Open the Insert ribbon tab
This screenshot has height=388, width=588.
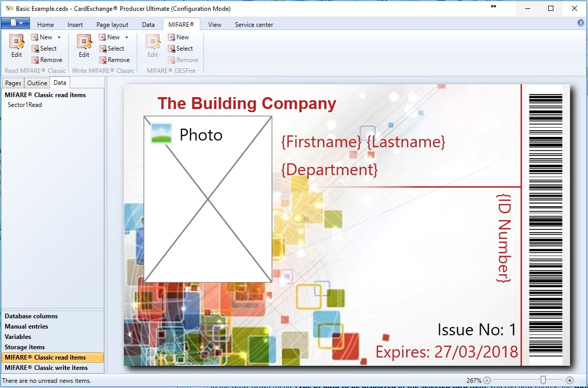click(75, 25)
